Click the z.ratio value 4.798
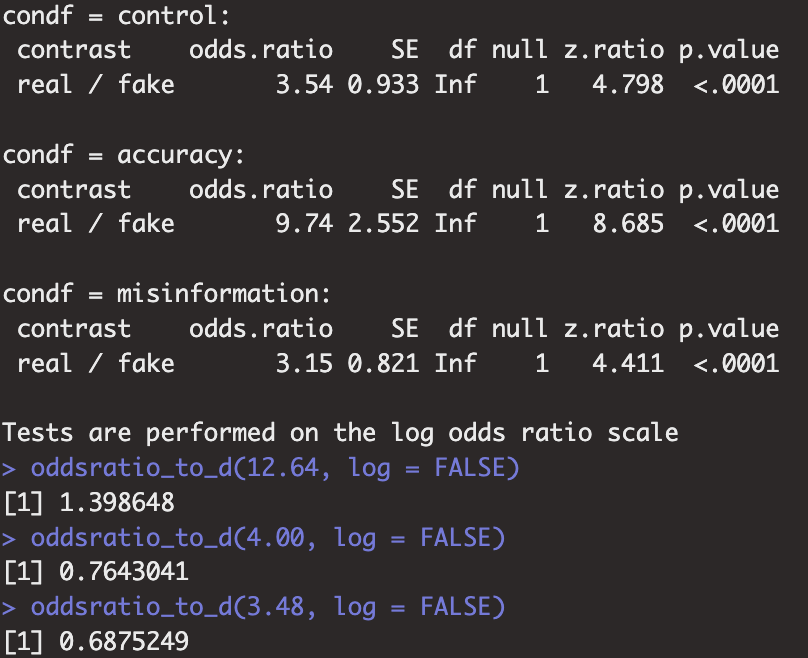 pos(627,84)
